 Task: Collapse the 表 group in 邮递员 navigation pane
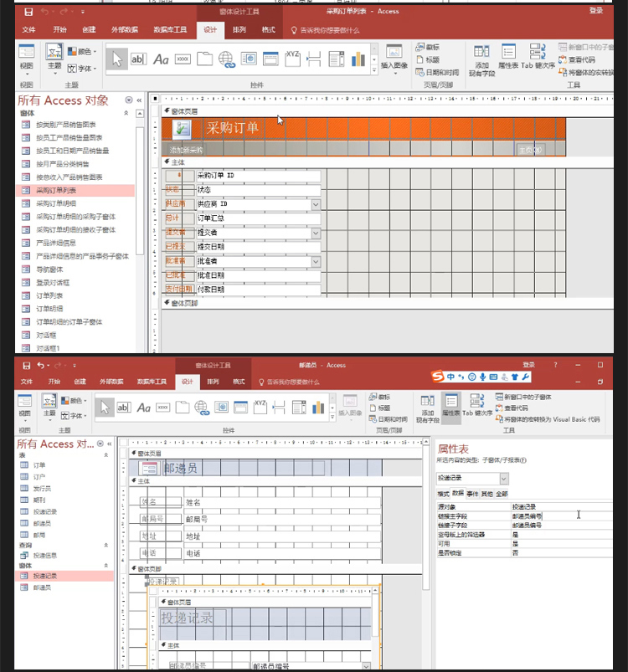click(106, 455)
